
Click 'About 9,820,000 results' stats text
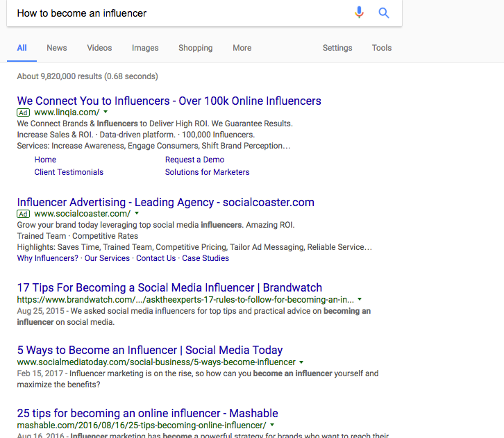(x=87, y=76)
